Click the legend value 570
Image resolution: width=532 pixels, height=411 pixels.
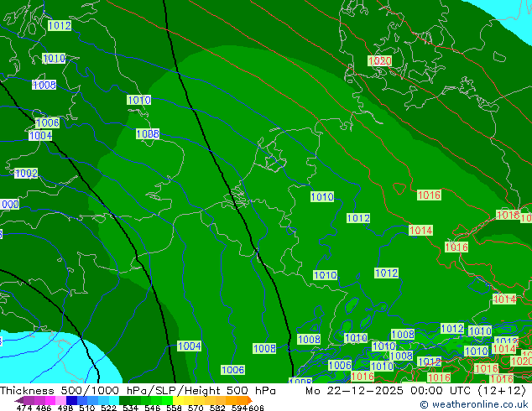pyautogui.click(x=196, y=408)
